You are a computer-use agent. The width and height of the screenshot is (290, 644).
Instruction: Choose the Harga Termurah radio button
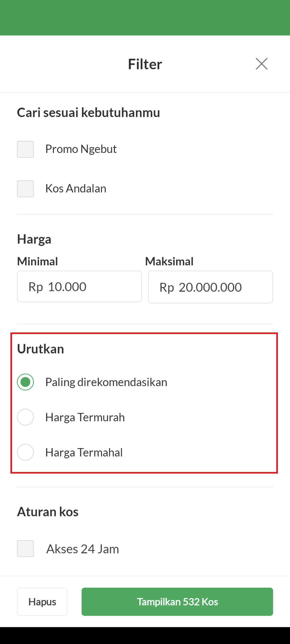[x=26, y=417]
